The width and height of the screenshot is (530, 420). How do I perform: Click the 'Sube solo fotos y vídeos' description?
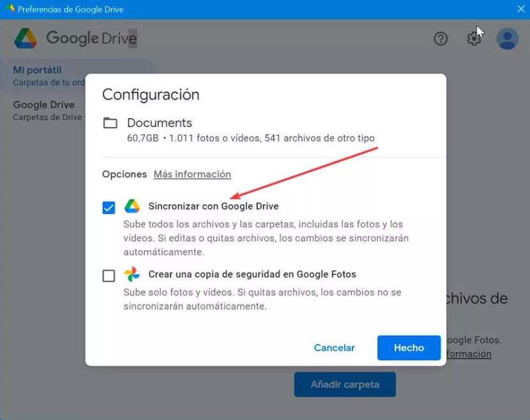262,299
